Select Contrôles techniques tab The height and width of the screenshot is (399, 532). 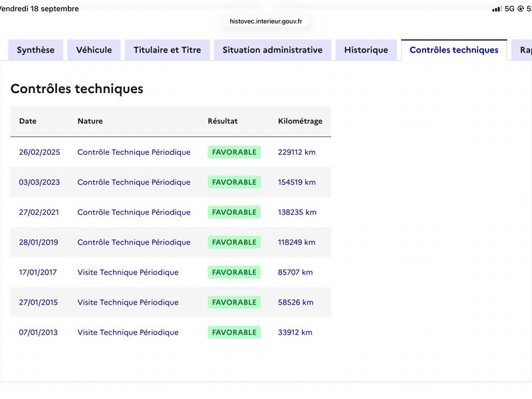point(454,50)
